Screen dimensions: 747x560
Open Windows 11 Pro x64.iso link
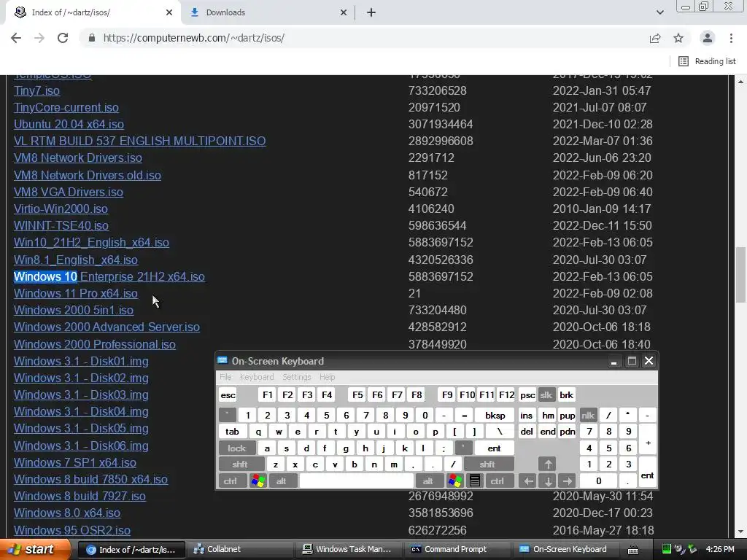(x=76, y=293)
